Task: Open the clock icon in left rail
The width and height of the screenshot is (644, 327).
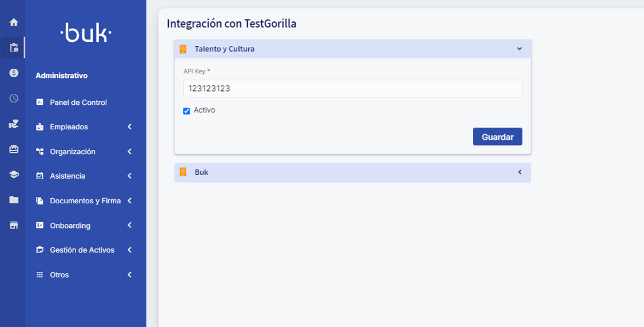Action: click(x=14, y=99)
